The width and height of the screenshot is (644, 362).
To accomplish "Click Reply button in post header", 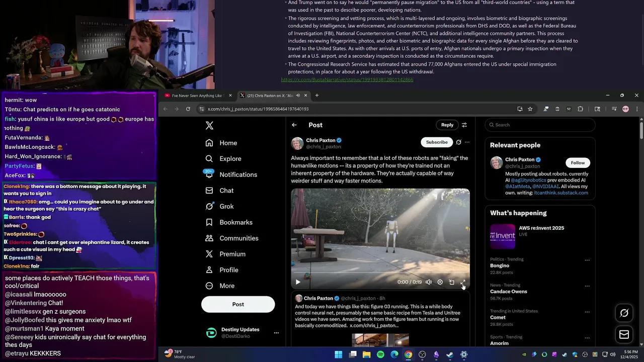I will [447, 125].
